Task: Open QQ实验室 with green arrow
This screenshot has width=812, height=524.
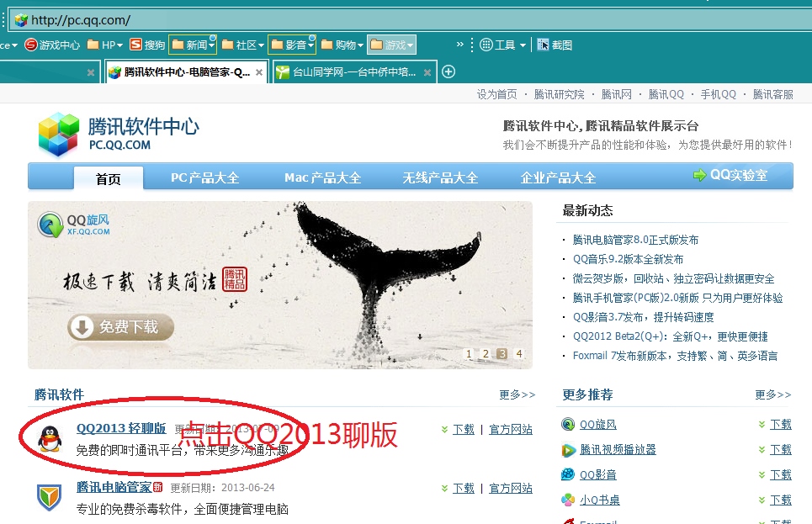Action: [x=730, y=175]
